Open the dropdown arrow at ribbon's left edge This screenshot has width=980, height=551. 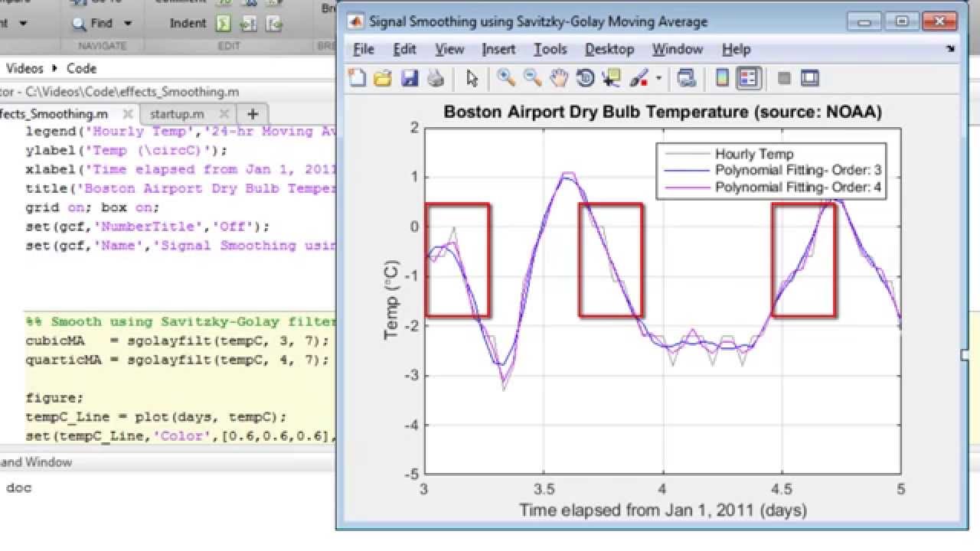tap(23, 24)
